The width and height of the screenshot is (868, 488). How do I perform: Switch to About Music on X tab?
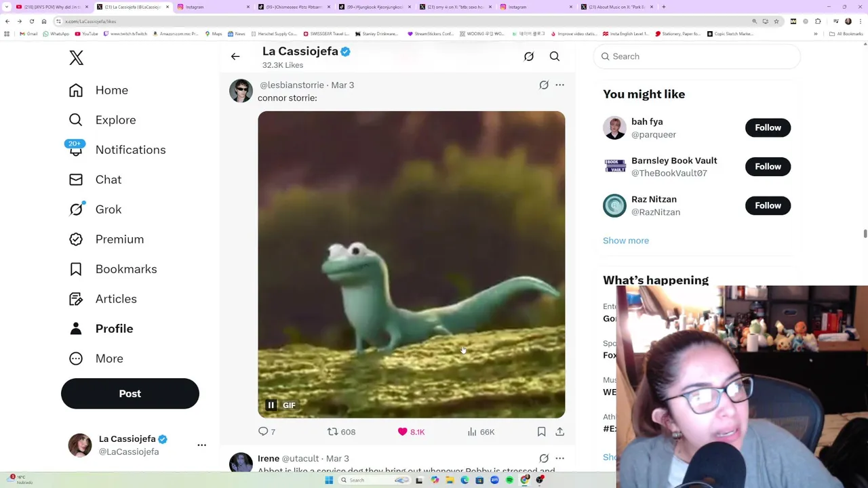[x=617, y=7]
